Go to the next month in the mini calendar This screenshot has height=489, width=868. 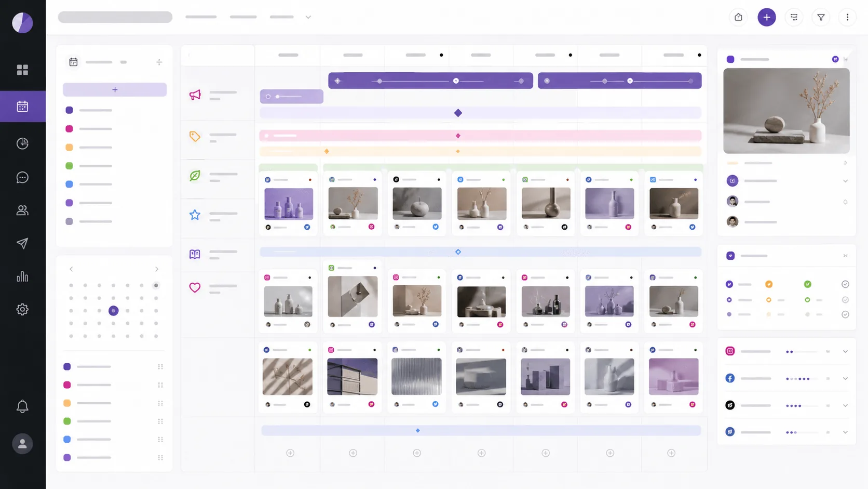point(156,269)
